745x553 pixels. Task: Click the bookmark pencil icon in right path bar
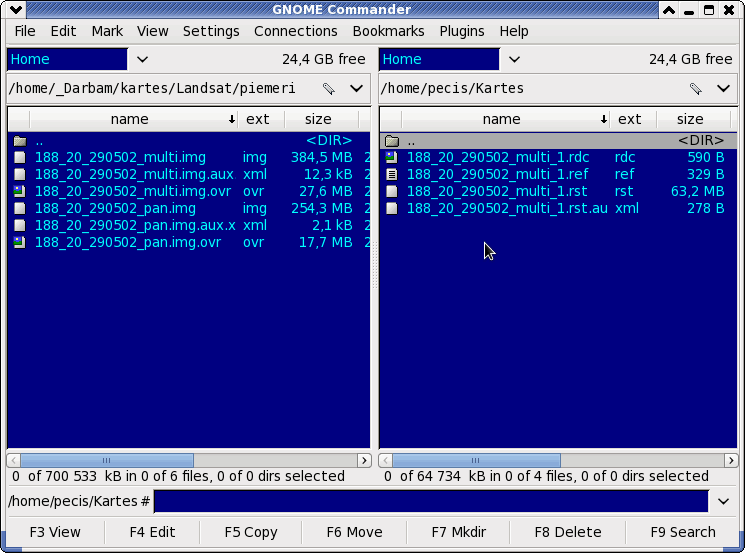(x=696, y=89)
